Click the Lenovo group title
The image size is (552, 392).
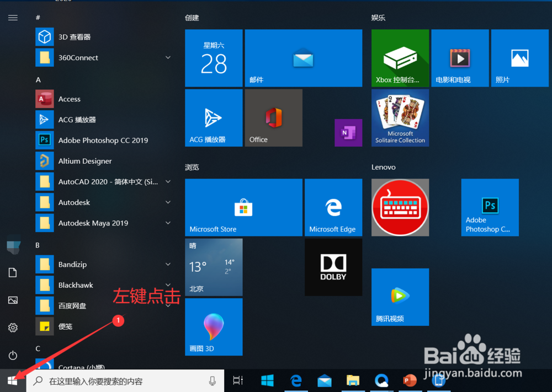coord(384,168)
